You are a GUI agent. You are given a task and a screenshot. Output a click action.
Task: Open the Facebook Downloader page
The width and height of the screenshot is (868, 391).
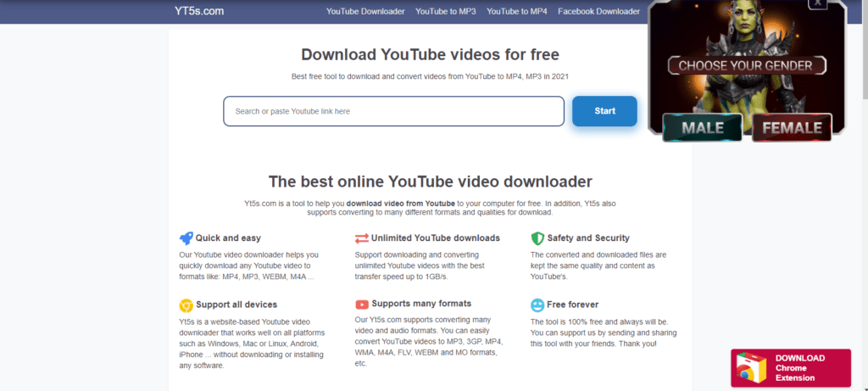coord(599,11)
